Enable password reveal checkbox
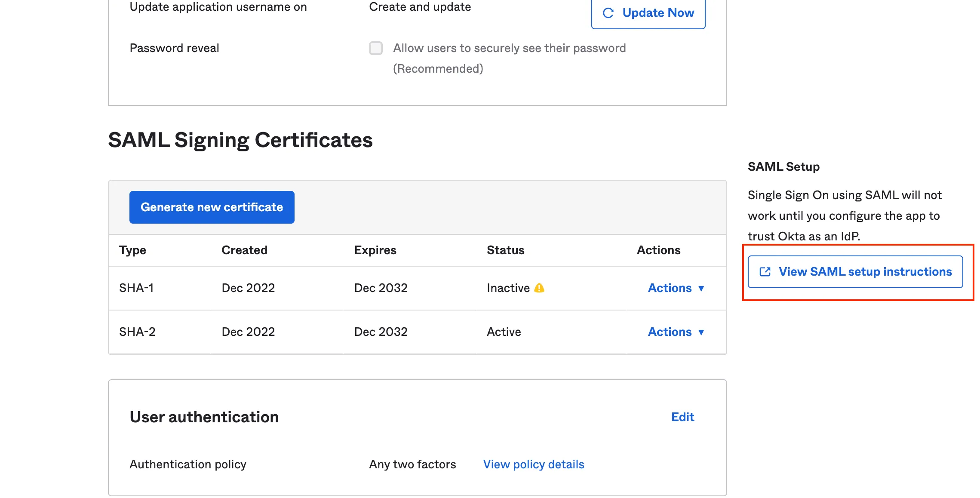980x498 pixels. (x=375, y=48)
